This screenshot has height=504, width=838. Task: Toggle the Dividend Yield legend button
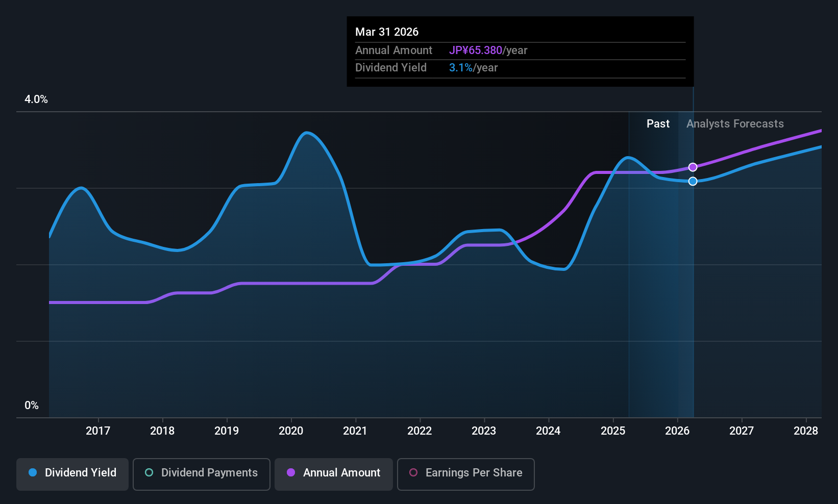[72, 474]
